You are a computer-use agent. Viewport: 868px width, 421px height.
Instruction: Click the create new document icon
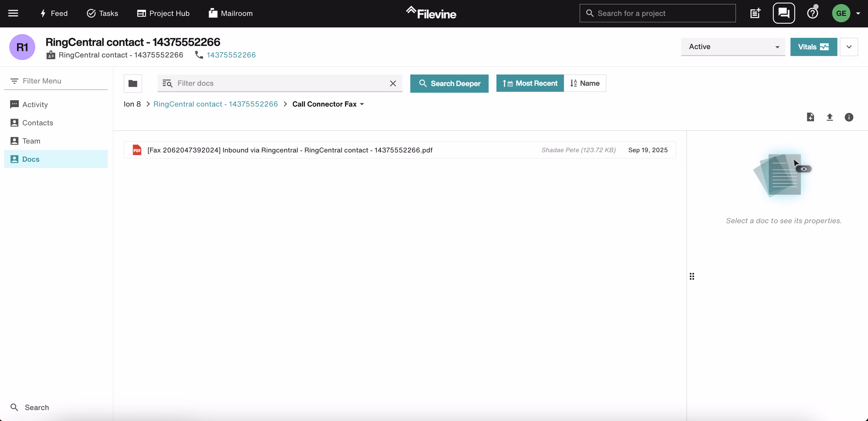(x=810, y=117)
